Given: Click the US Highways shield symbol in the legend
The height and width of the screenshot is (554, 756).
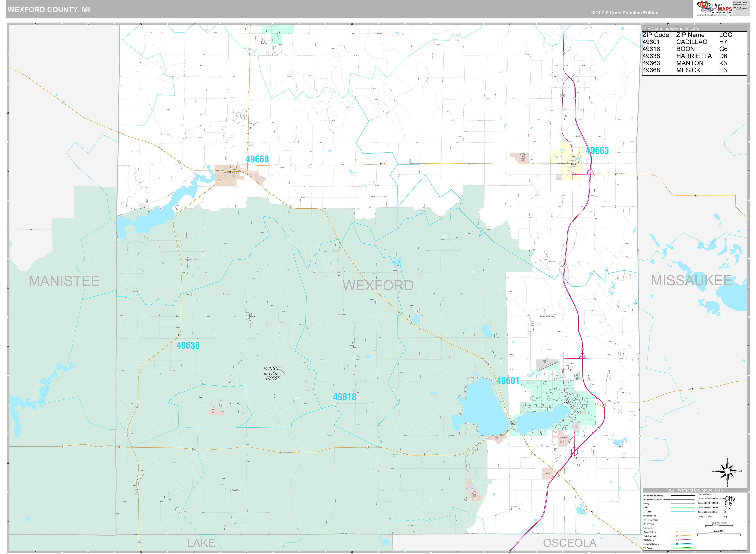Looking at the screenshot, I should tap(677, 540).
